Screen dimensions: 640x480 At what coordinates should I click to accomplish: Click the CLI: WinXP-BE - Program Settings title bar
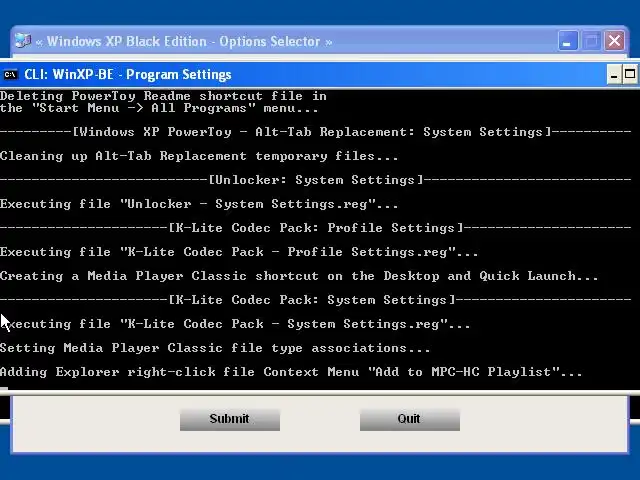(302, 75)
